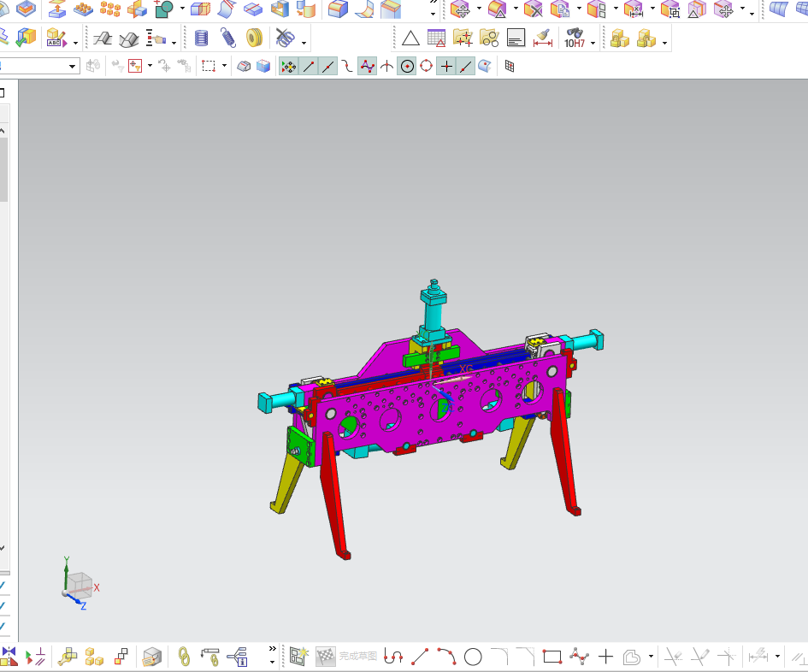Click the Unite boolean tool
808x672 pixels.
tap(164, 9)
